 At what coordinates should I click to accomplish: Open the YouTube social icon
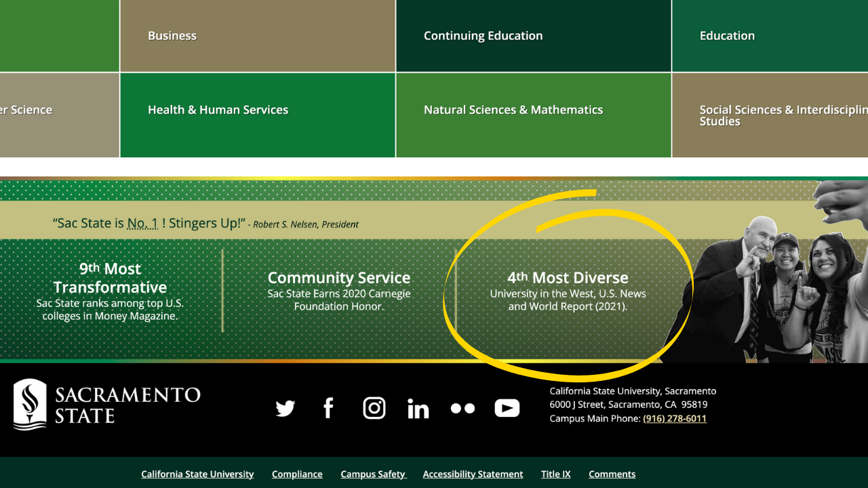[507, 408]
